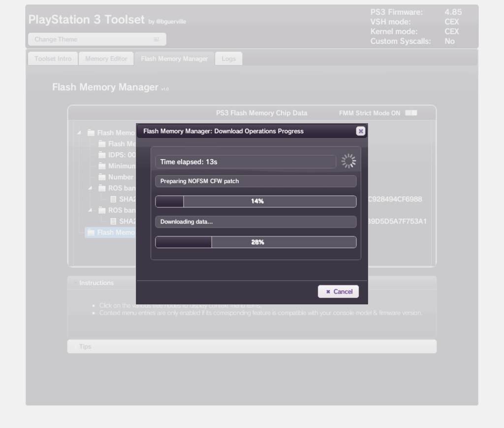The width and height of the screenshot is (504, 428).
Task: Click the PS3 Firmware value 4.85
Action: 453,12
